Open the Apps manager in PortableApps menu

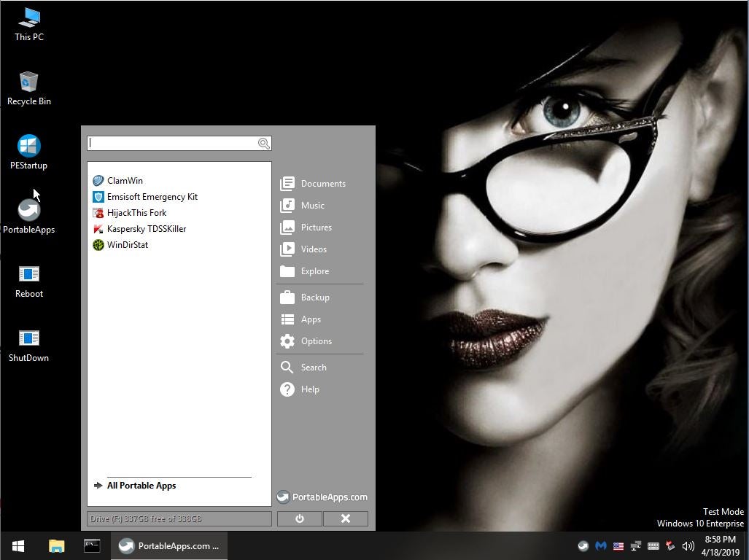[311, 319]
